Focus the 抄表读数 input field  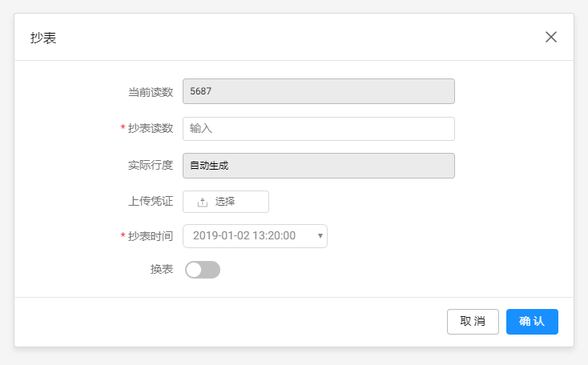[x=318, y=129]
